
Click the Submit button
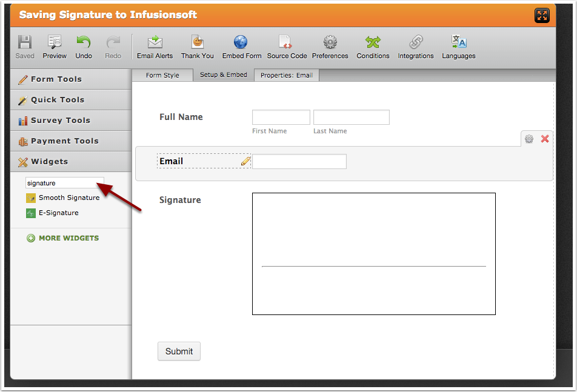click(x=179, y=351)
